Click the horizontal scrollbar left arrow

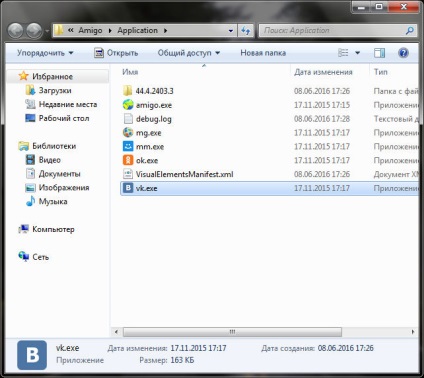pyautogui.click(x=116, y=332)
